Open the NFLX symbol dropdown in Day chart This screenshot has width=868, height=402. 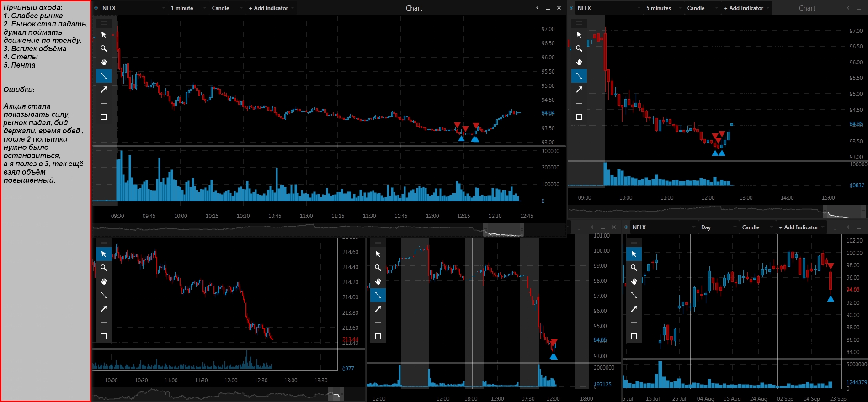[664, 227]
